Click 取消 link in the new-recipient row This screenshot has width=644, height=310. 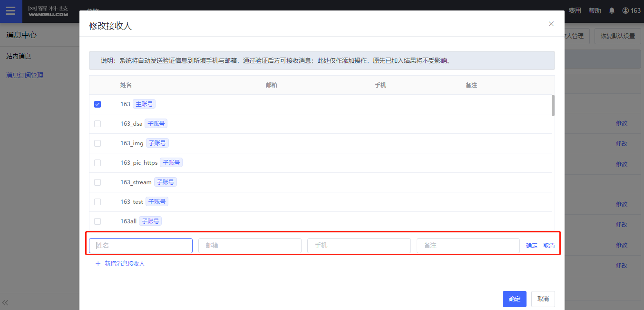coord(548,246)
